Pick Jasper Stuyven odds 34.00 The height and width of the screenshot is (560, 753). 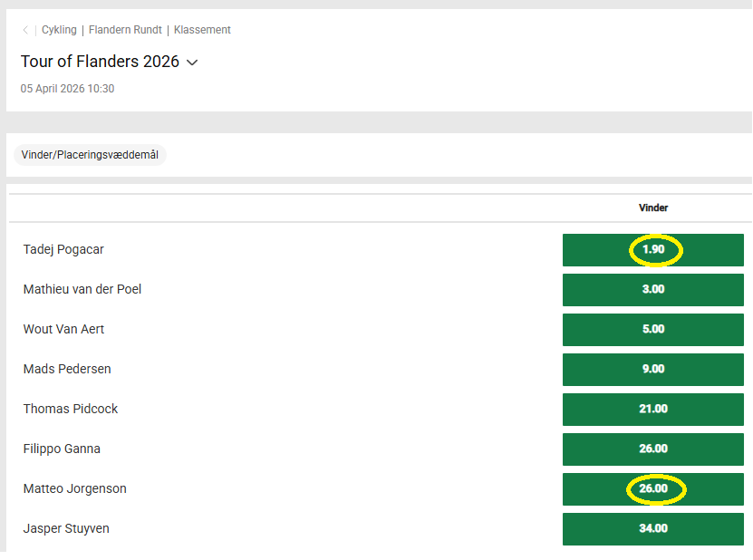tap(653, 529)
